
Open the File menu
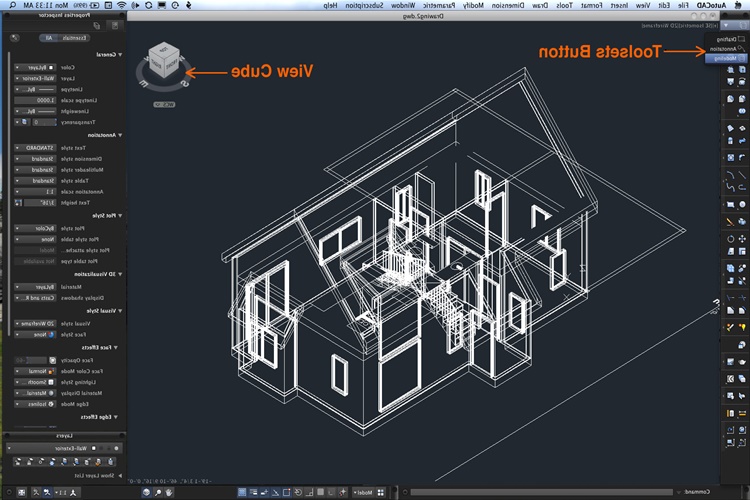tap(683, 5)
